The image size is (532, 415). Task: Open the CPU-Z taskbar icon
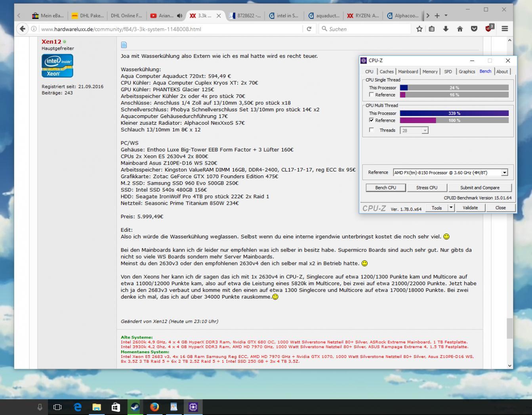click(193, 407)
